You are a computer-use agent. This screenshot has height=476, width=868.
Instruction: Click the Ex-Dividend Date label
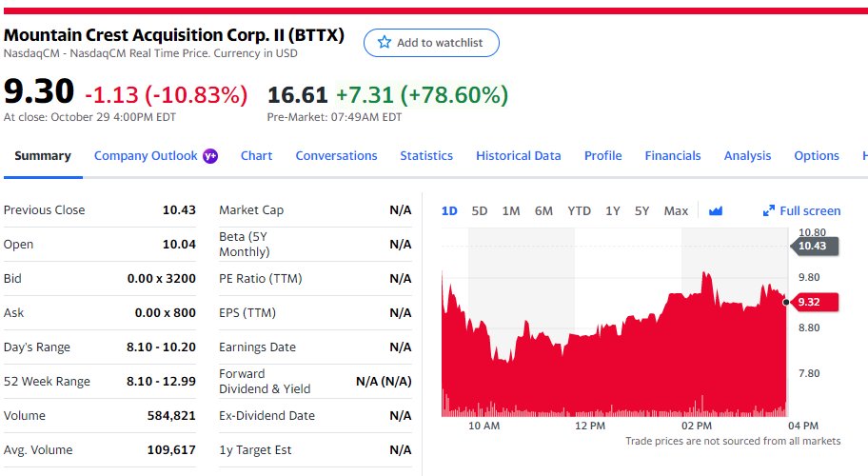coord(266,416)
